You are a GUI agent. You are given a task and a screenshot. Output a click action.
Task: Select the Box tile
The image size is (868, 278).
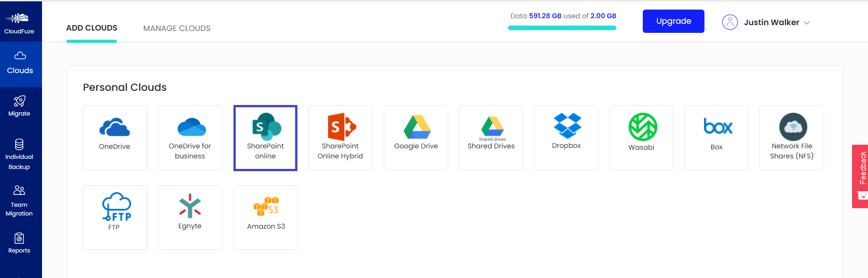click(716, 138)
